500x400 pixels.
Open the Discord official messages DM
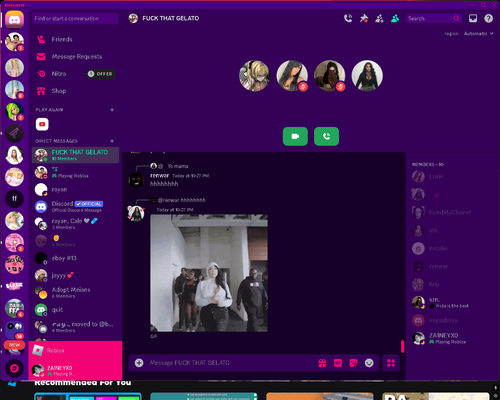click(75, 207)
